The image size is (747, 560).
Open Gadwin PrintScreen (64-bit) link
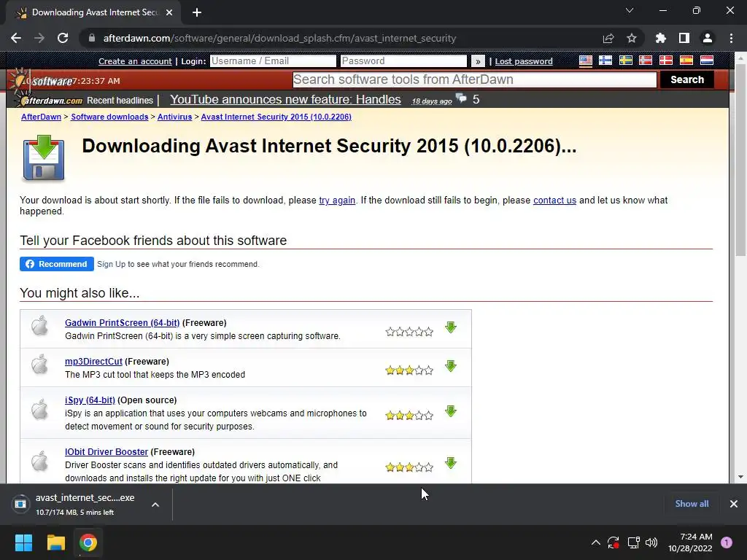[x=122, y=323]
